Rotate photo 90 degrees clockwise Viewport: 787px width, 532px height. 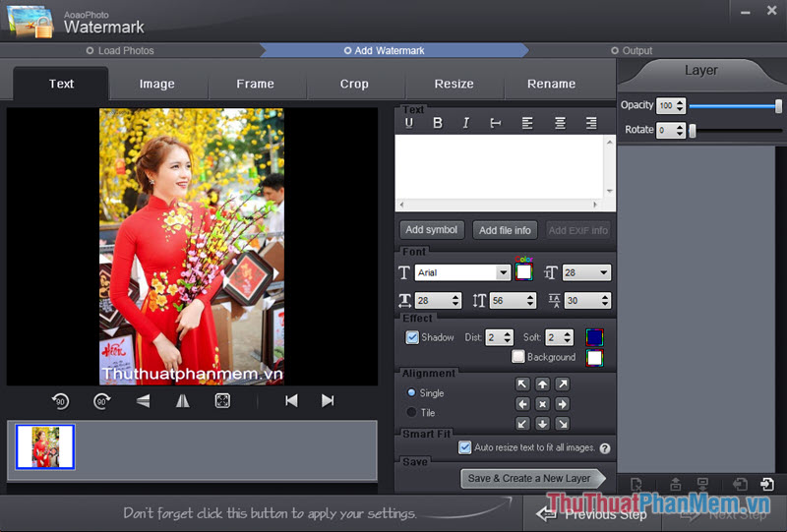(102, 401)
